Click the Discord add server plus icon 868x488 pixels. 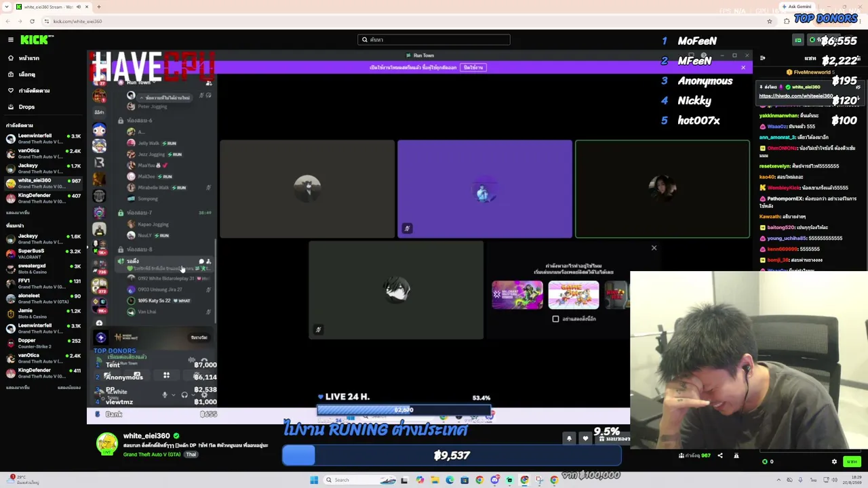click(x=100, y=323)
